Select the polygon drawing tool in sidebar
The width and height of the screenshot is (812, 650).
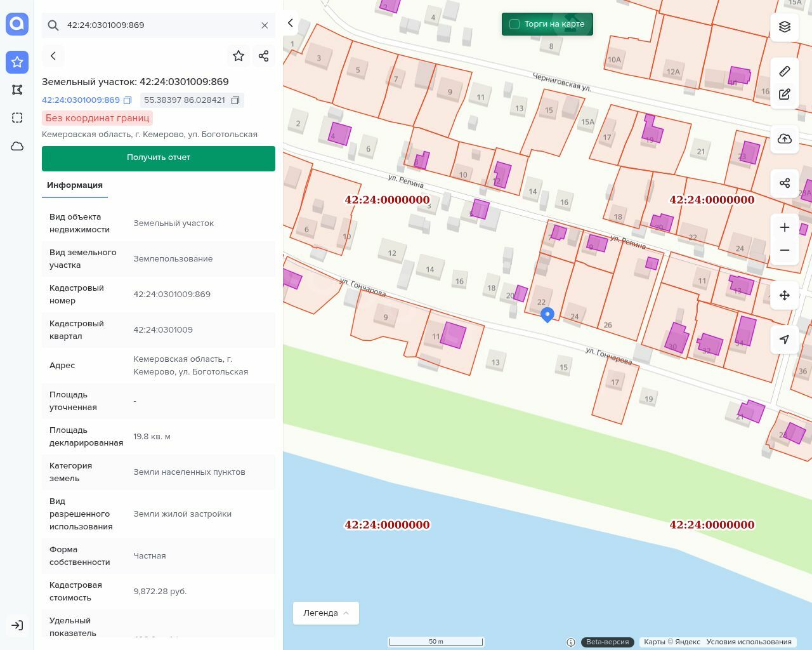(17, 90)
